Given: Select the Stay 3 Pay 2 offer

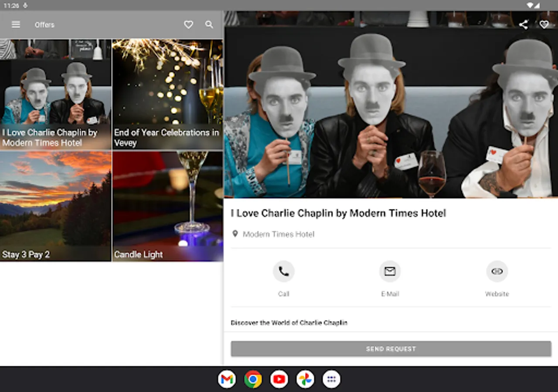Looking at the screenshot, I should (56, 206).
